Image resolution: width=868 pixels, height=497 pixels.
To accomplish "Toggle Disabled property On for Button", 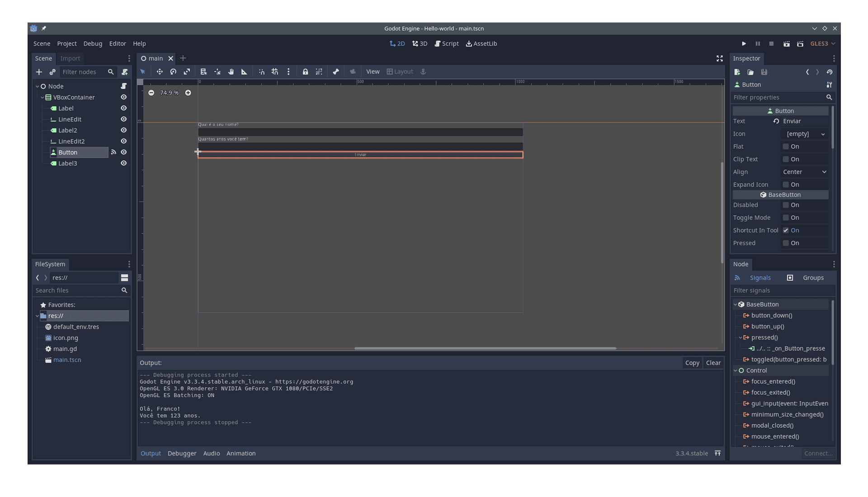I will pyautogui.click(x=786, y=204).
